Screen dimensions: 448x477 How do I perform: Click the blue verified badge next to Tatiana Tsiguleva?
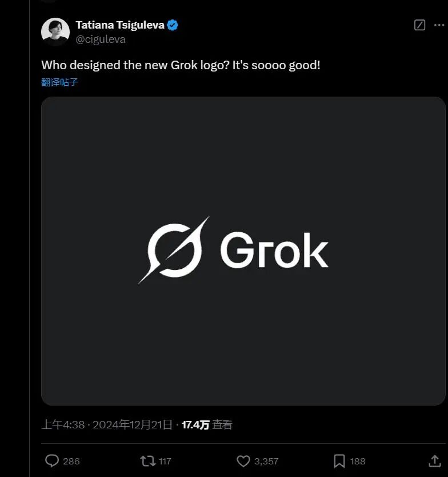click(173, 25)
